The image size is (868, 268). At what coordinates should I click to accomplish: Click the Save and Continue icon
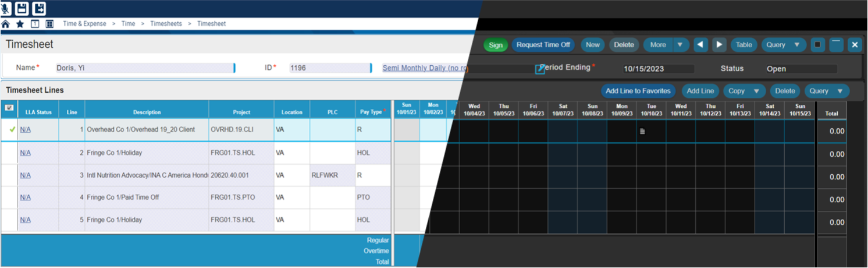38,8
